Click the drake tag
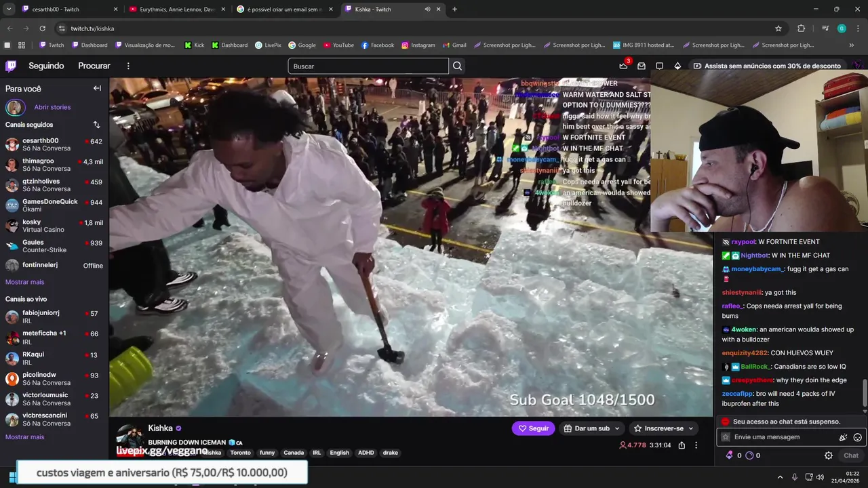The width and height of the screenshot is (868, 488). pos(391,453)
